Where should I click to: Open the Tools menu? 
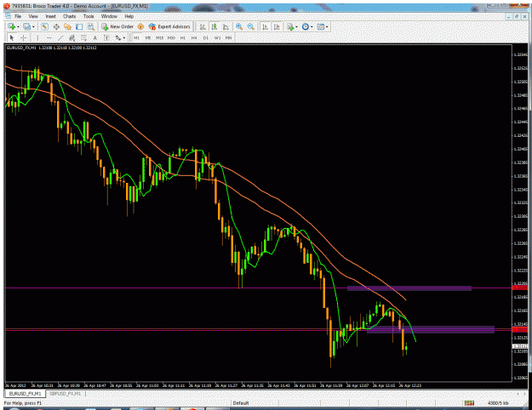pos(89,16)
